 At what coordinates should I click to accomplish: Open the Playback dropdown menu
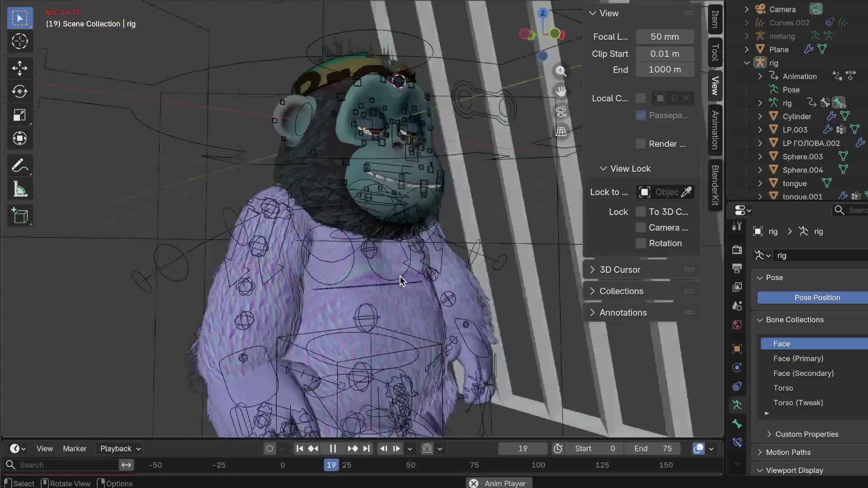[x=120, y=449]
